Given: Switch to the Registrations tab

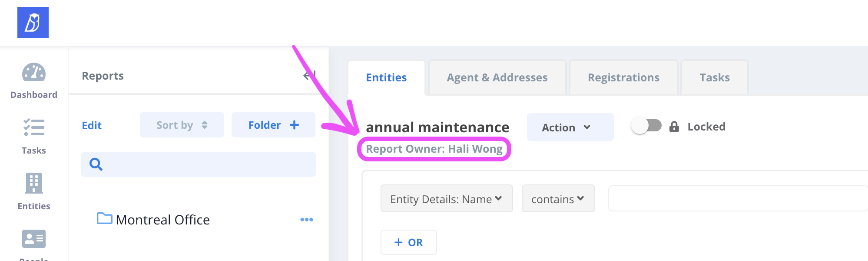Looking at the screenshot, I should [623, 78].
